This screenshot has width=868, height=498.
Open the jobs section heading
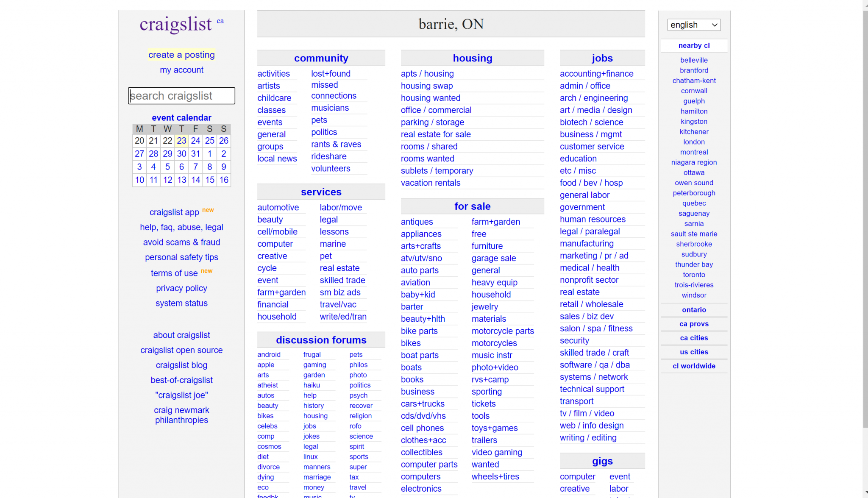click(x=602, y=58)
